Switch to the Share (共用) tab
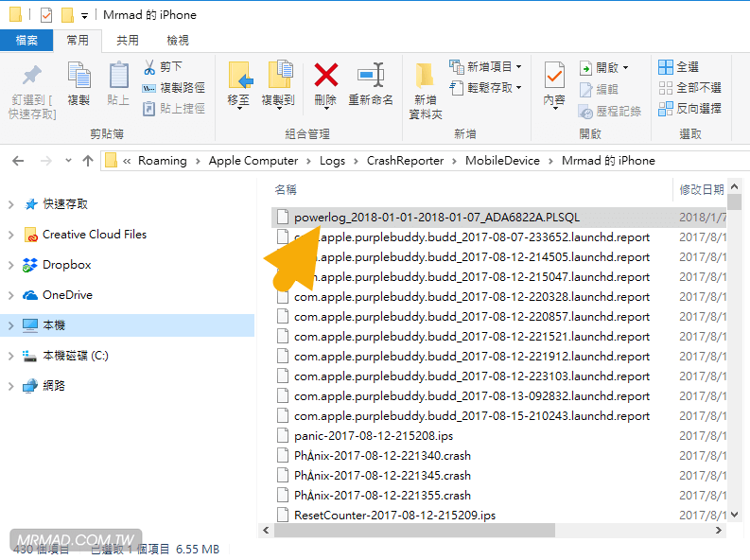The image size is (750, 560). point(128,41)
